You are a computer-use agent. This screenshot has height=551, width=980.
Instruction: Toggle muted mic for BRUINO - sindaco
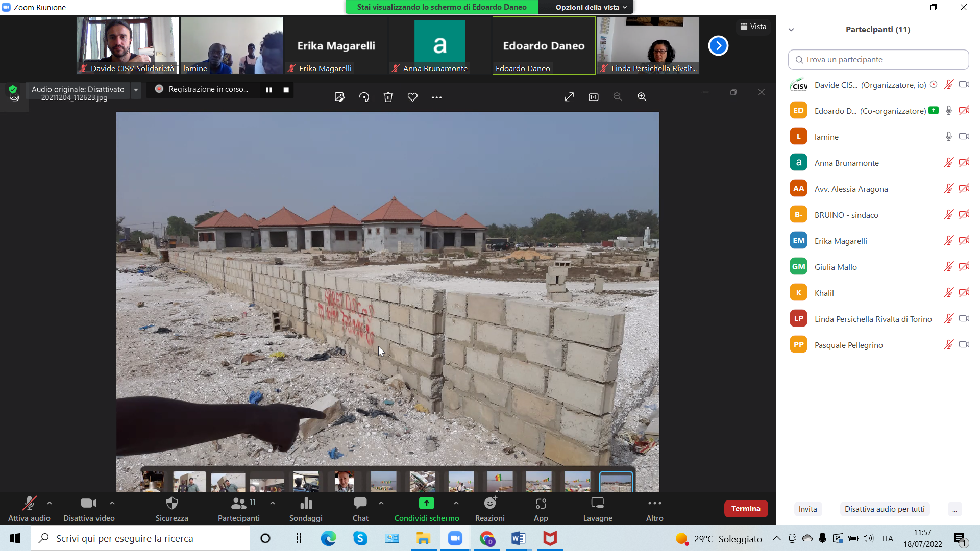948,215
